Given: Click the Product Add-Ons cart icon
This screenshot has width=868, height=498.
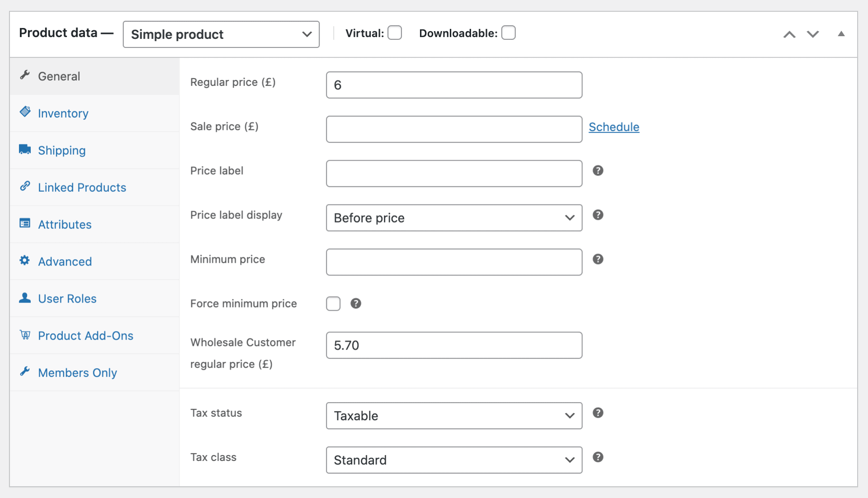Looking at the screenshot, I should tap(25, 335).
